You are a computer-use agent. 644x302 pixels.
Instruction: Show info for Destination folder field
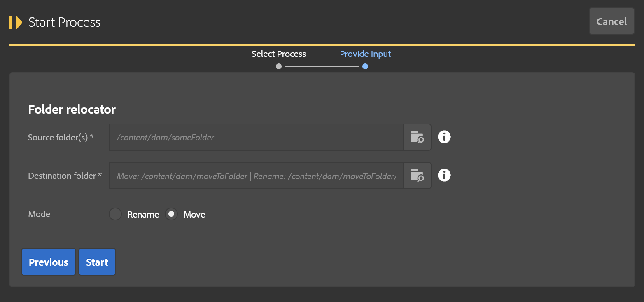pyautogui.click(x=444, y=175)
